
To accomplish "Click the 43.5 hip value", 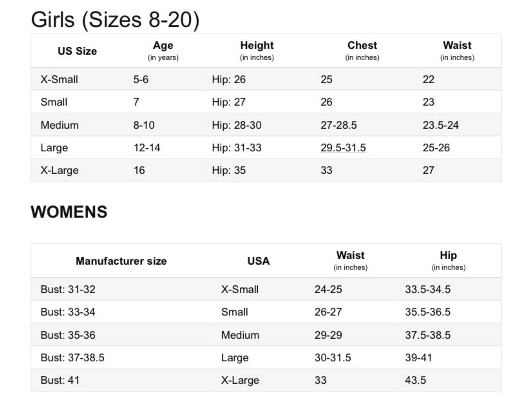I will click(x=416, y=380).
